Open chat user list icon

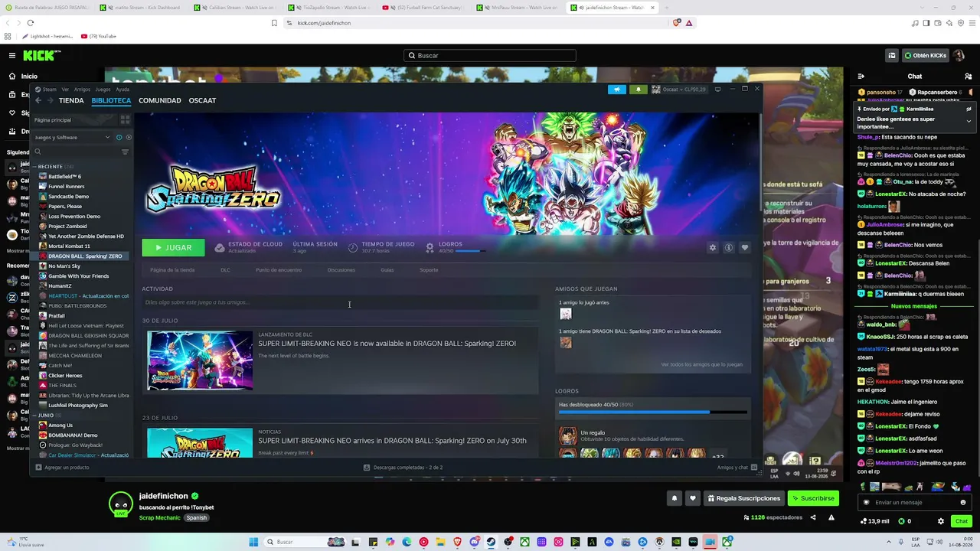[x=968, y=77]
